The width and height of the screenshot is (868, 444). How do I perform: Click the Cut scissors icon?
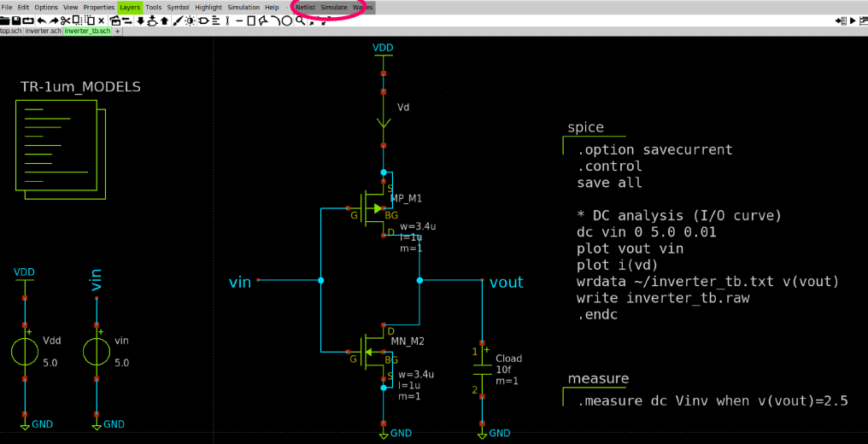pyautogui.click(x=65, y=20)
